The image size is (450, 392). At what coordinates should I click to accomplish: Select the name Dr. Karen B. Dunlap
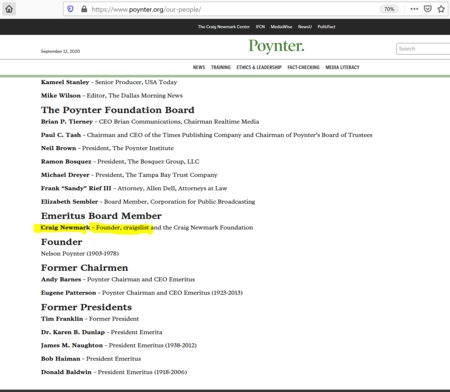click(73, 332)
